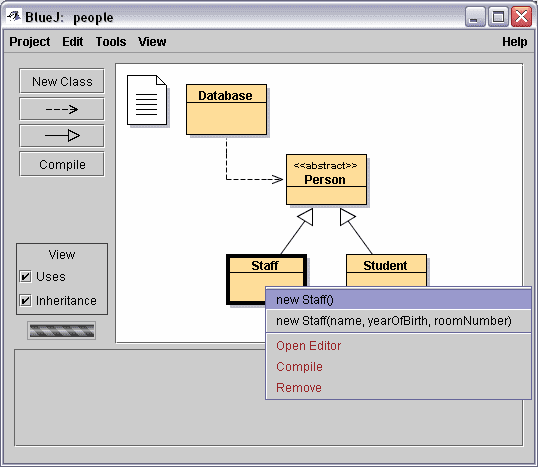This screenshot has height=467, width=538.
Task: Uncheck the Inheritance view checkbox
Action: pos(25,300)
